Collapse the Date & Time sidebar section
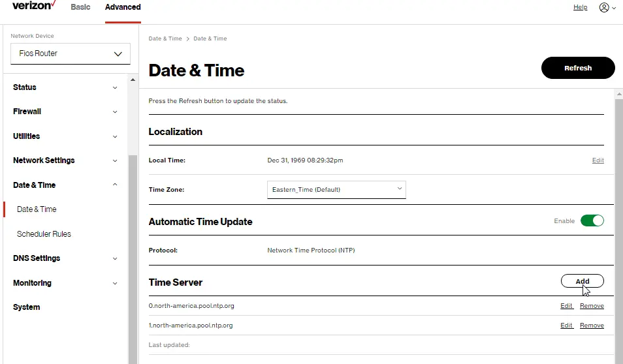Image resolution: width=623 pixels, height=364 pixels. click(65, 185)
